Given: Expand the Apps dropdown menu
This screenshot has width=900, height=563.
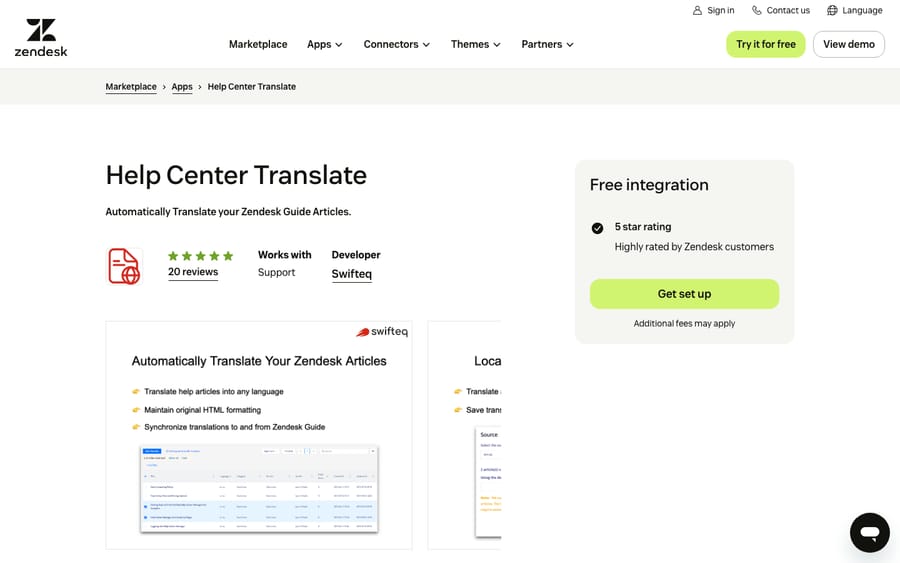Looking at the screenshot, I should click(324, 44).
